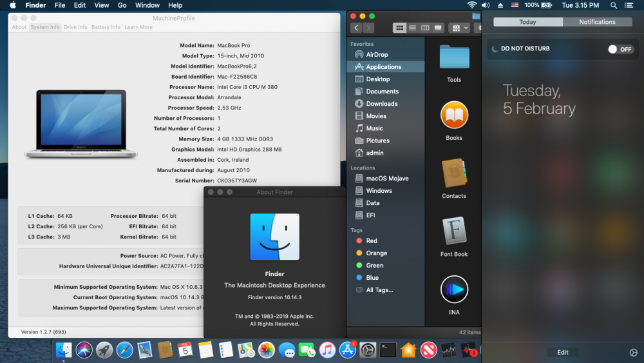This screenshot has height=363, width=644.
Task: Open the View menu
Action: [102, 5]
